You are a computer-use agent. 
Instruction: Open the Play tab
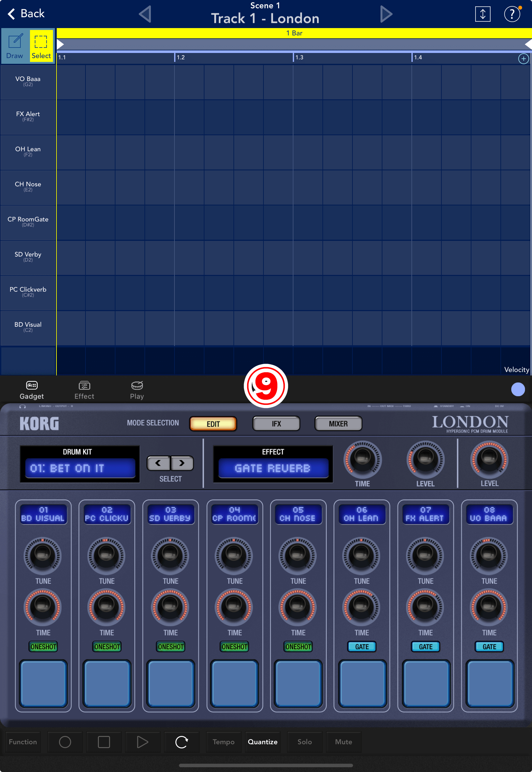click(137, 390)
